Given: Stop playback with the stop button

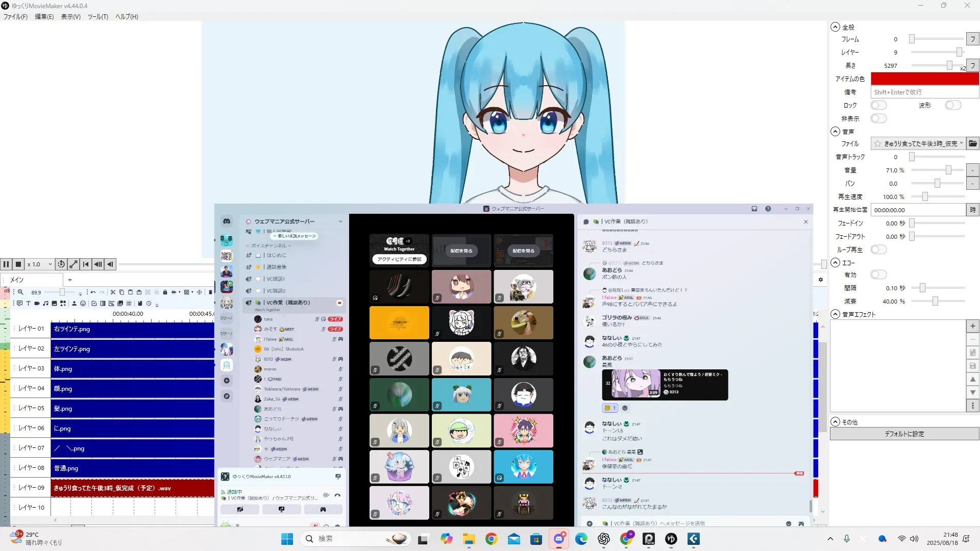Looking at the screenshot, I should (18, 264).
